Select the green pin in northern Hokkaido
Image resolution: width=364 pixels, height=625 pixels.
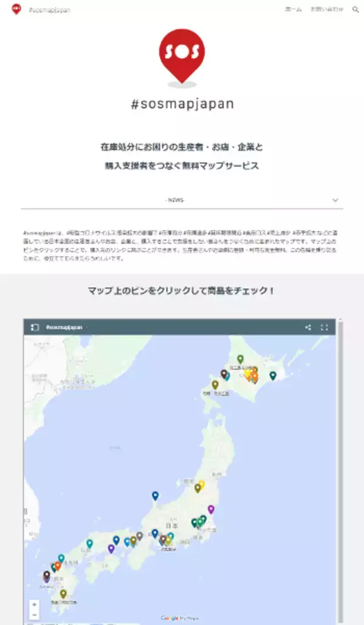click(x=240, y=360)
